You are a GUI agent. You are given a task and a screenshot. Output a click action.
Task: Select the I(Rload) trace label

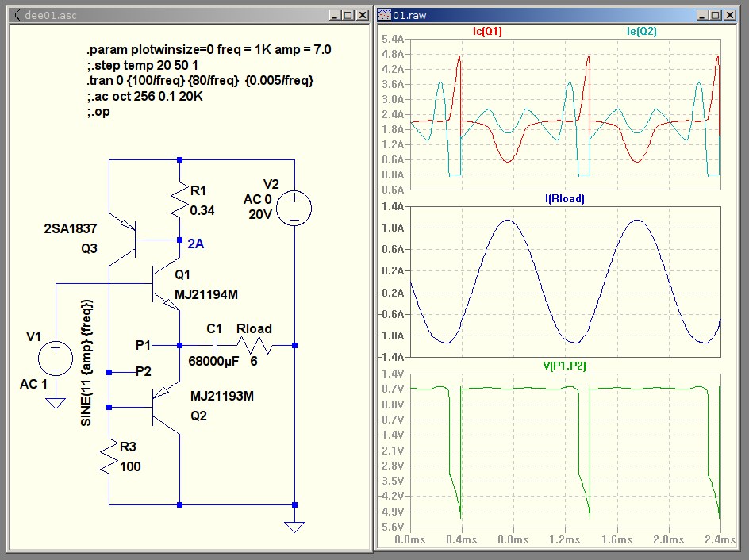click(564, 199)
